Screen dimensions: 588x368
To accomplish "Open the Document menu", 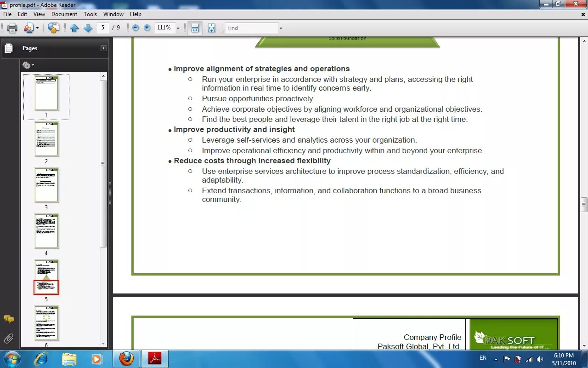I will 64,14.
